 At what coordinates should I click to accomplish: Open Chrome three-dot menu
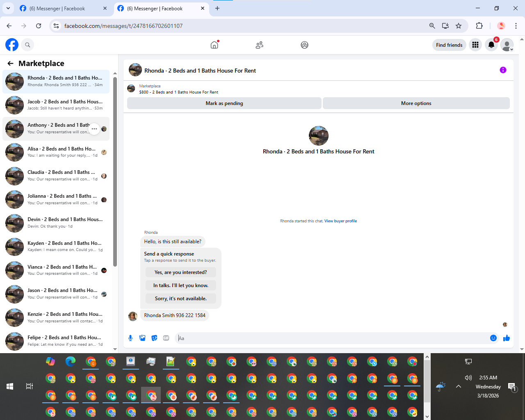(x=516, y=26)
